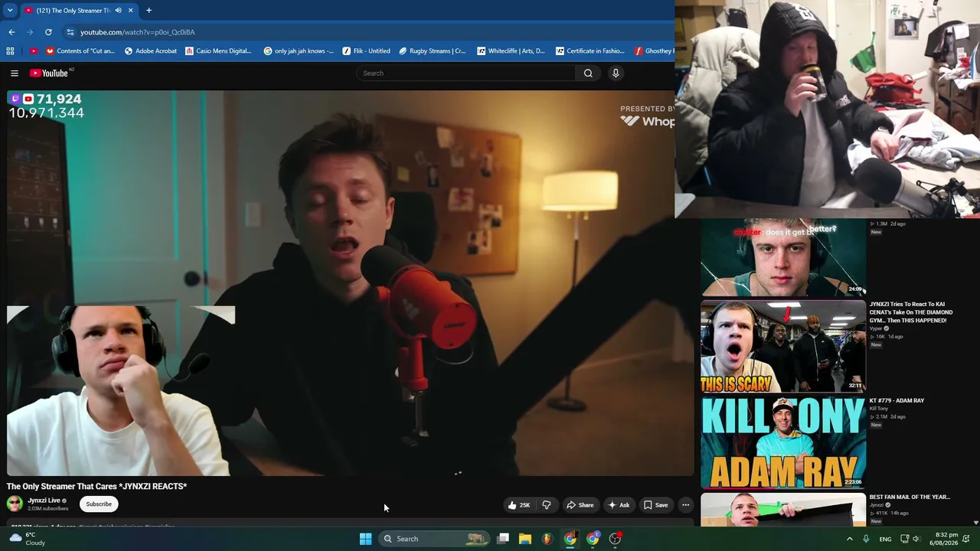Go forward in browser history

(30, 32)
